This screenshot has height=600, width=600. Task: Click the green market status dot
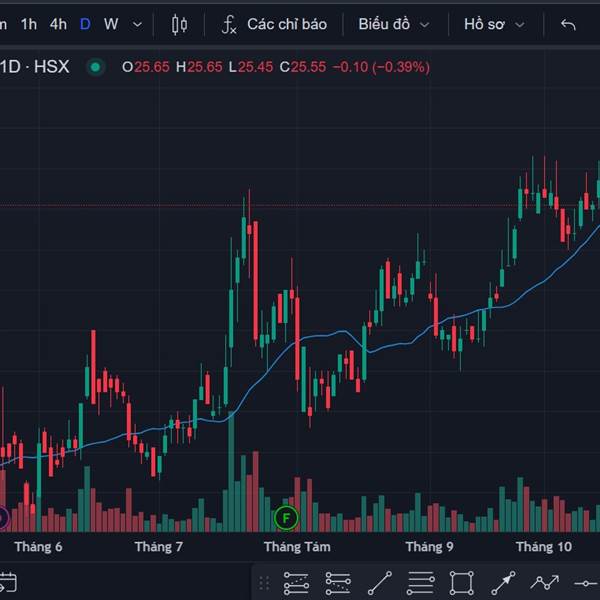pyautogui.click(x=96, y=67)
